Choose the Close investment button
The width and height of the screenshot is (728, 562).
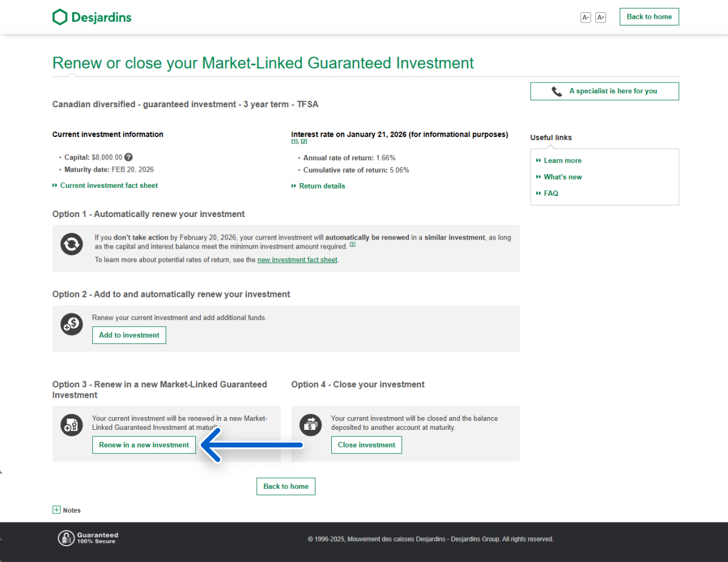click(366, 445)
